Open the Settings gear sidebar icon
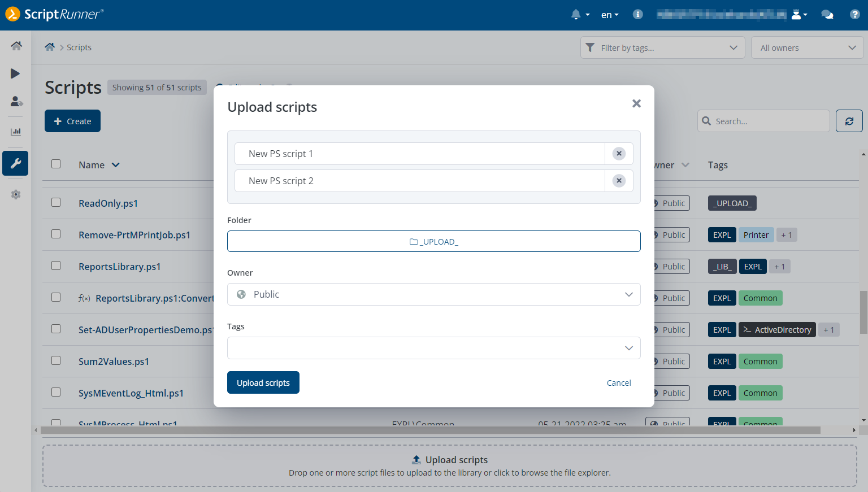 pyautogui.click(x=16, y=194)
